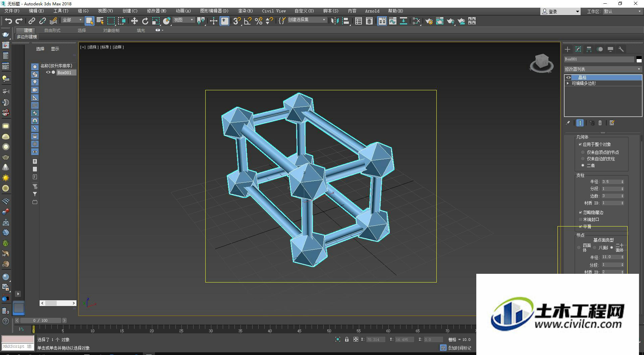
Task: Open the 工作区 默认 dropdown
Action: click(x=622, y=11)
